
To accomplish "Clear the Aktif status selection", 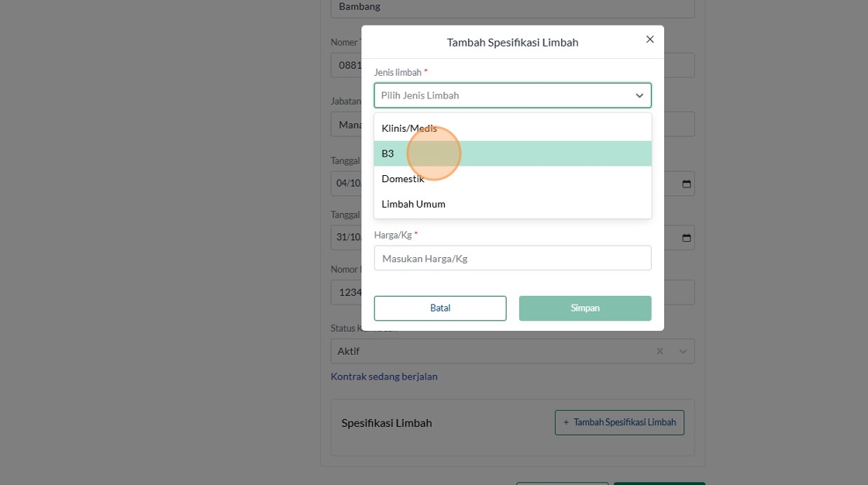I will click(660, 351).
